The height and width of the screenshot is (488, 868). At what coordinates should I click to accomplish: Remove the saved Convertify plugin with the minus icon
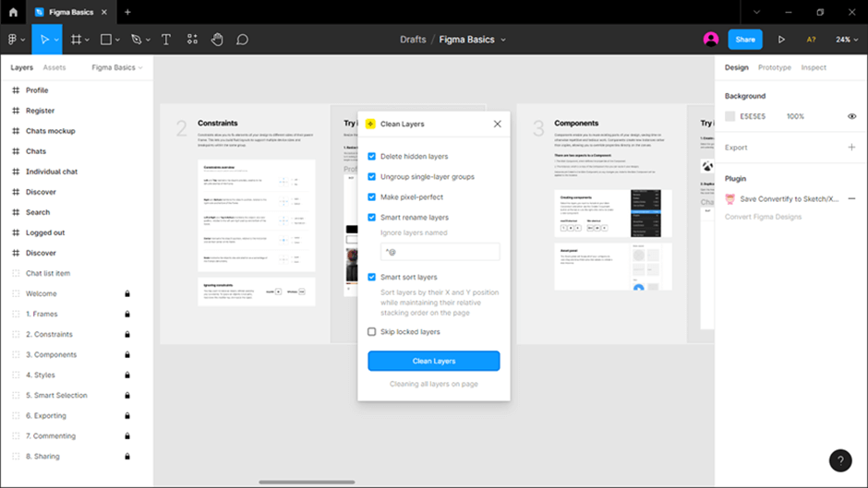851,198
